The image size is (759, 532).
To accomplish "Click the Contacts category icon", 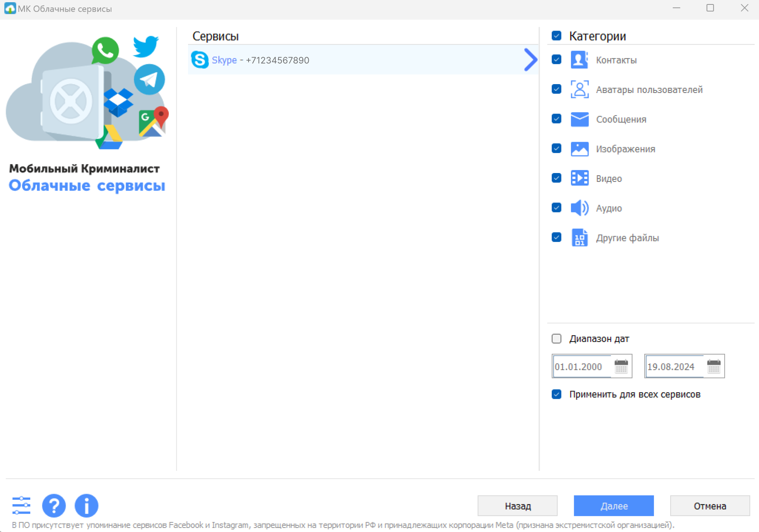I will point(579,60).
